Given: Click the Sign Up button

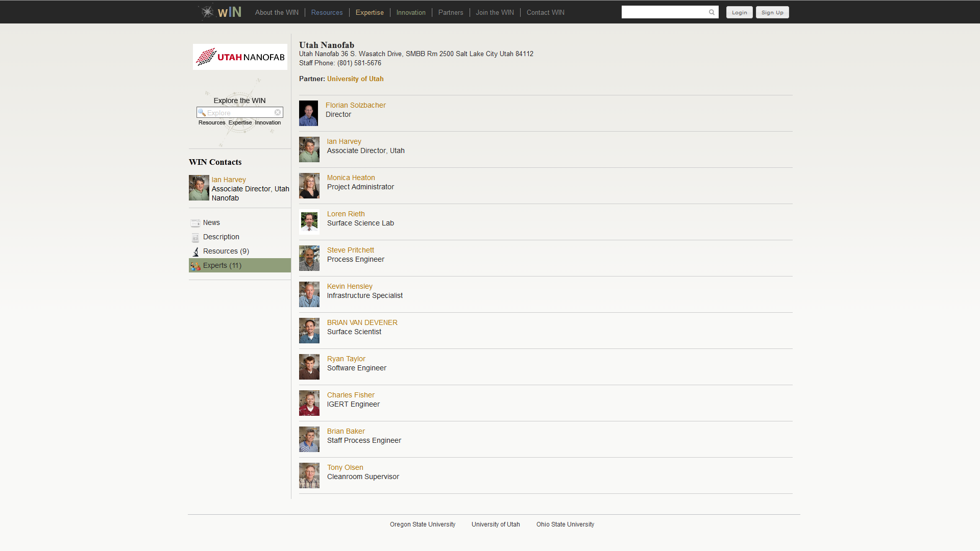Looking at the screenshot, I should pyautogui.click(x=772, y=12).
